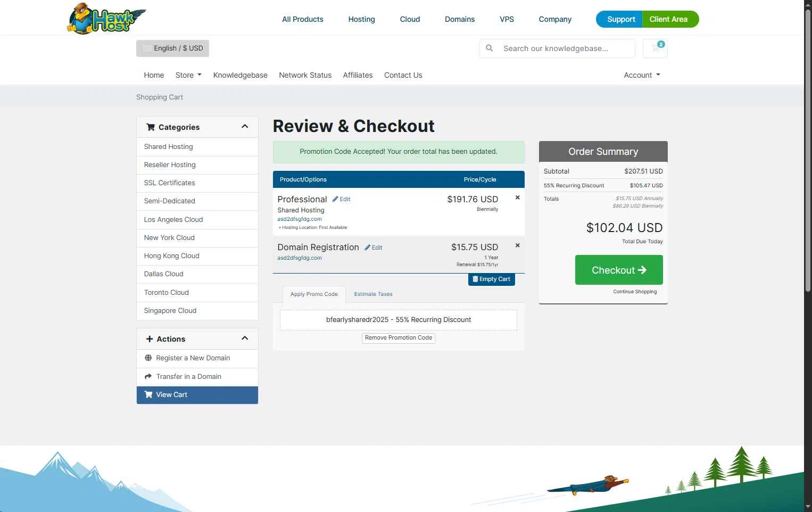Open the Toronto Cloud category

pos(197,293)
